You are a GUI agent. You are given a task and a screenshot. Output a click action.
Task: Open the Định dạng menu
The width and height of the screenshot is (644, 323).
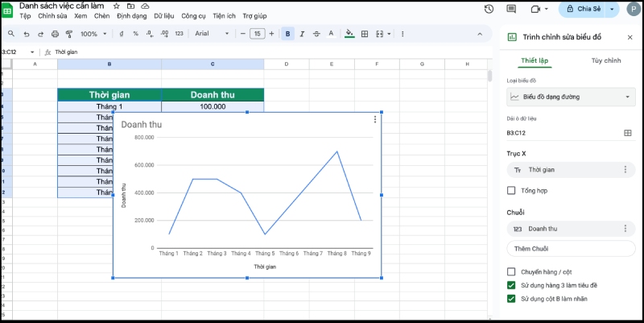click(x=131, y=16)
